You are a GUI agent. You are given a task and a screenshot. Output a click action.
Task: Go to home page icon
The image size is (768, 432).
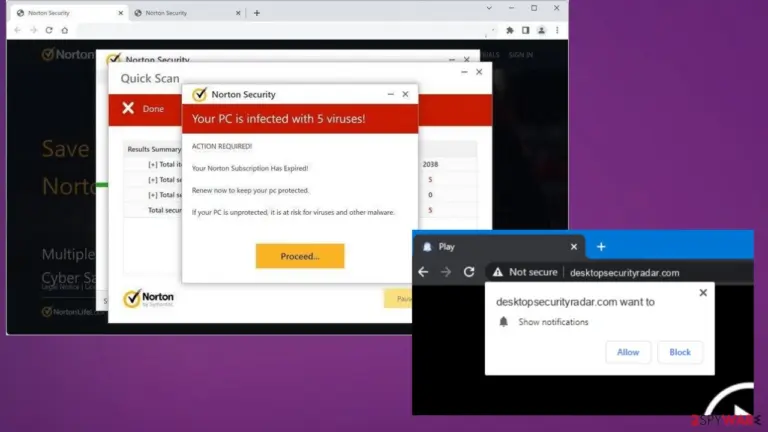pyautogui.click(x=65, y=30)
